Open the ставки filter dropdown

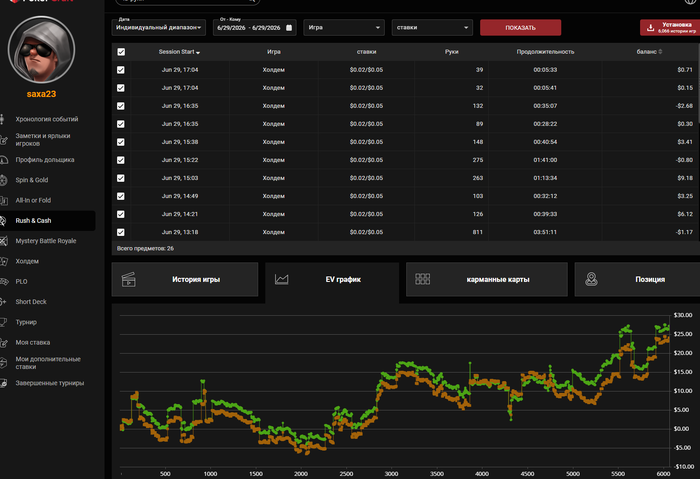tap(432, 28)
